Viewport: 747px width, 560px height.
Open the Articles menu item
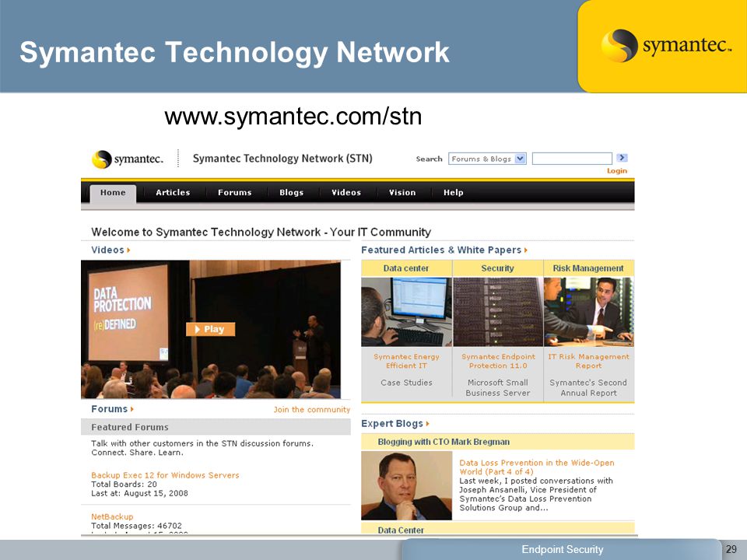173,193
